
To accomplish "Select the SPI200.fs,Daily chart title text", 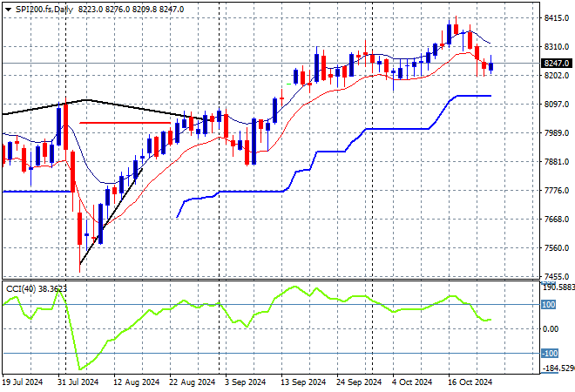I will pyautogui.click(x=44, y=10).
